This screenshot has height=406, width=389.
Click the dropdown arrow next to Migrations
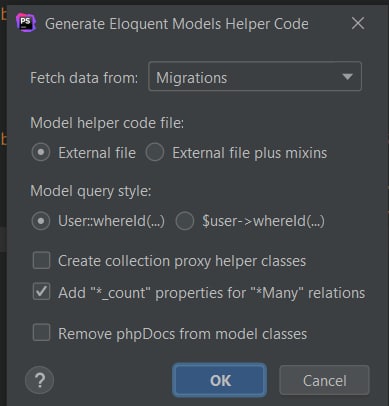click(x=347, y=77)
